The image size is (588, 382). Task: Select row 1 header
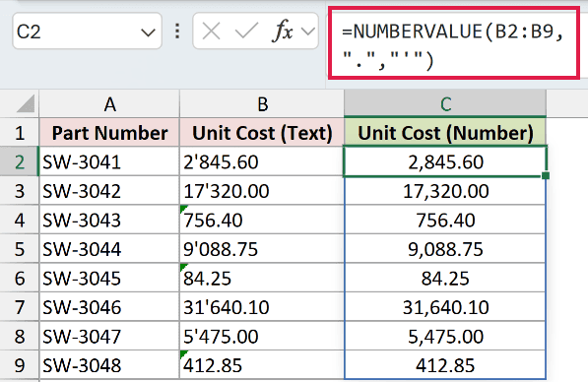(x=20, y=133)
